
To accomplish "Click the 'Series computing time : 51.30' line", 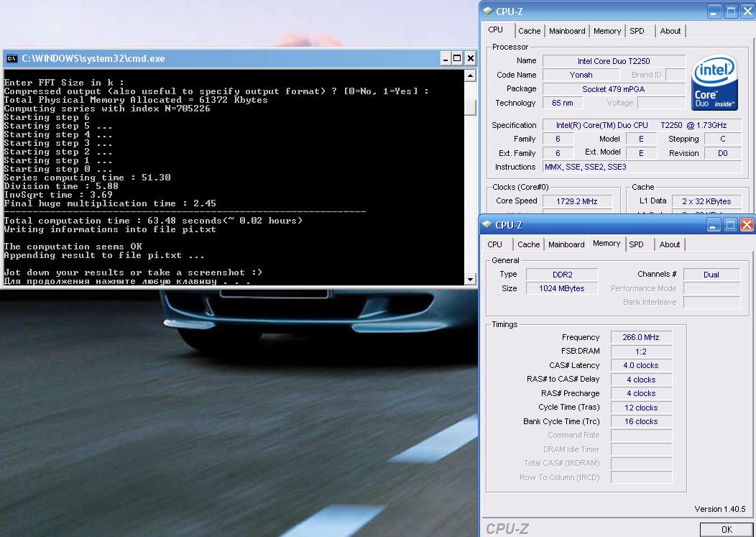I will click(87, 178).
